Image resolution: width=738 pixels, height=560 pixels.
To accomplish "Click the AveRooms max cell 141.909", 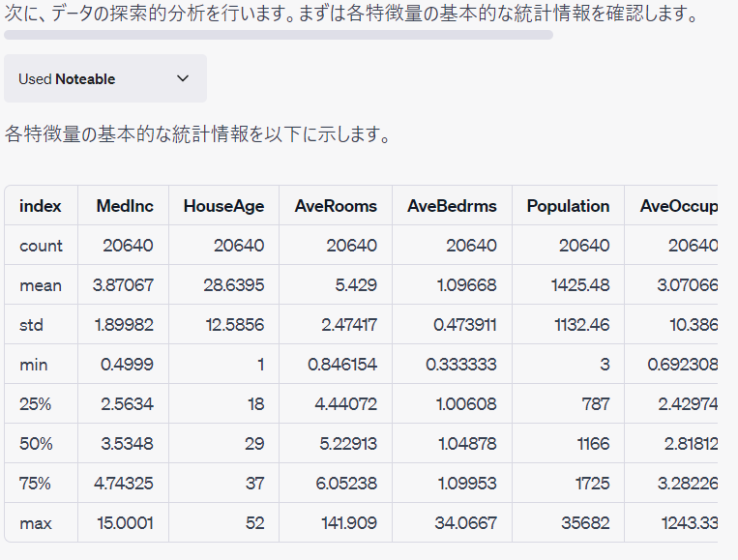I will [348, 523].
